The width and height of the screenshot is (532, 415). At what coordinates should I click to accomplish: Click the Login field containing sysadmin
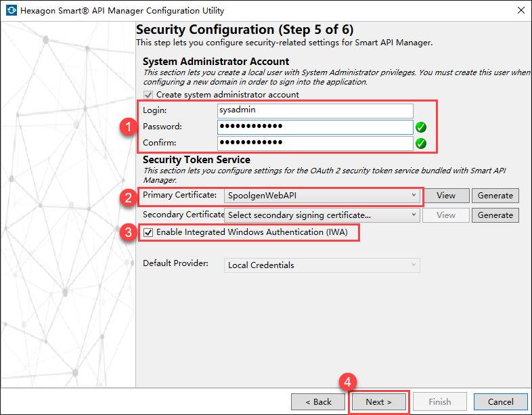(315, 110)
